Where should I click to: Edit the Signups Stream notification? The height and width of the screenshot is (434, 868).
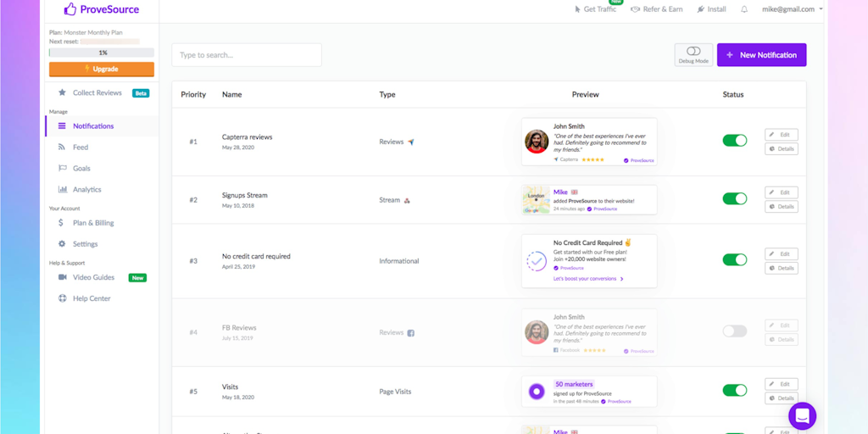pos(782,192)
